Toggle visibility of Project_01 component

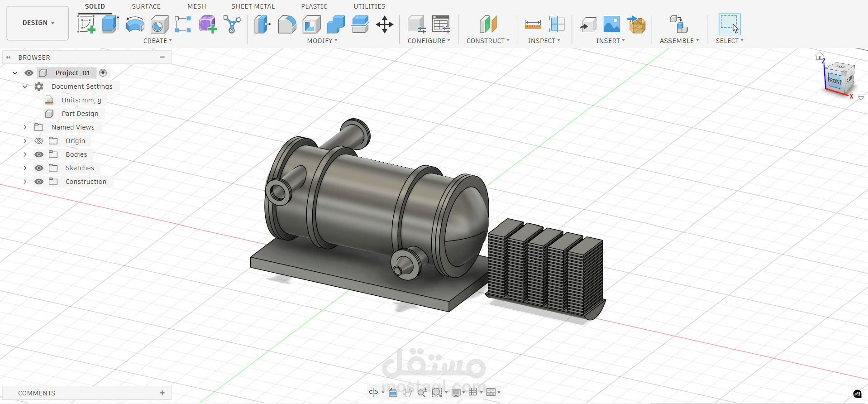[x=29, y=73]
